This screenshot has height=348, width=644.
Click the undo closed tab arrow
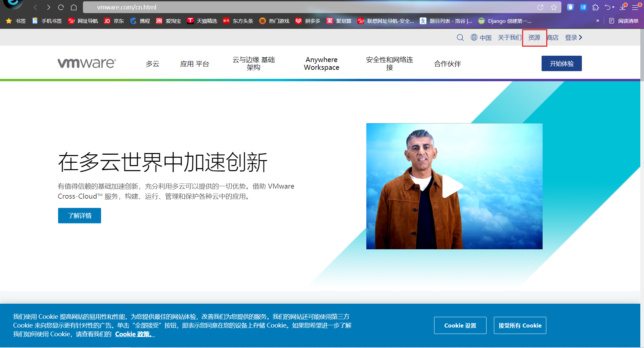[x=607, y=7]
